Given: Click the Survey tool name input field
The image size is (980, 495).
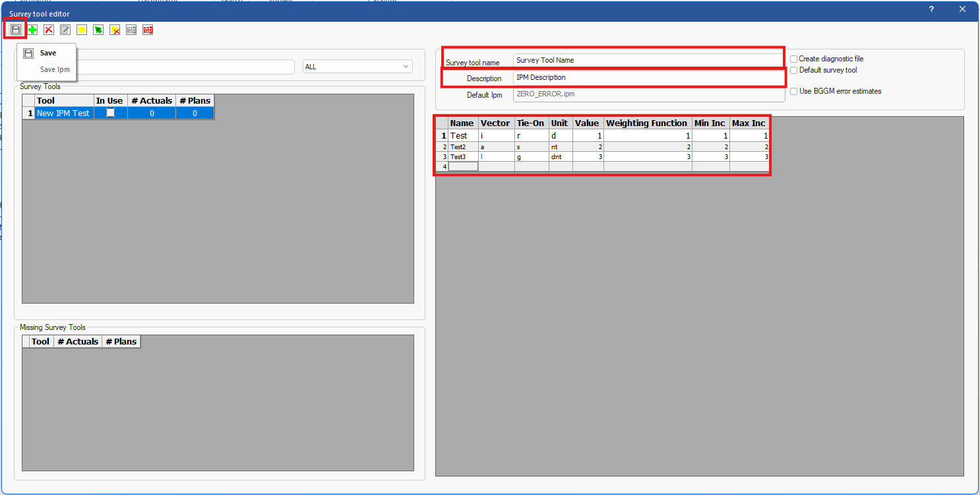Looking at the screenshot, I should tap(648, 60).
